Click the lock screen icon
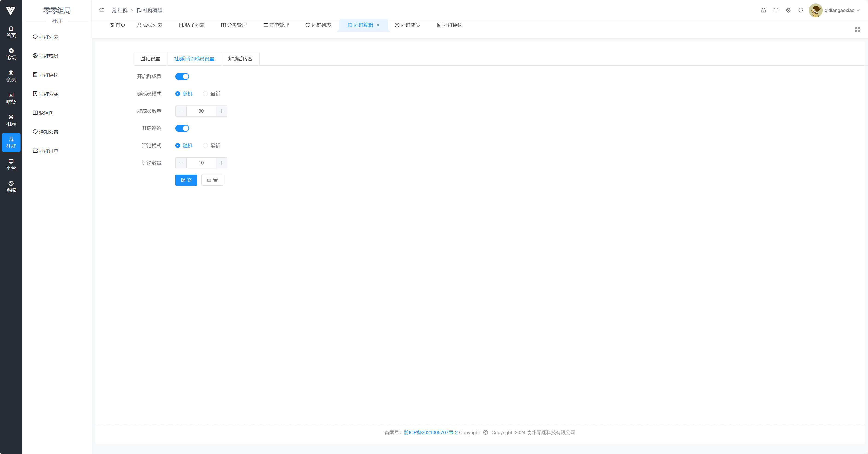The height and width of the screenshot is (454, 868). coord(763,10)
